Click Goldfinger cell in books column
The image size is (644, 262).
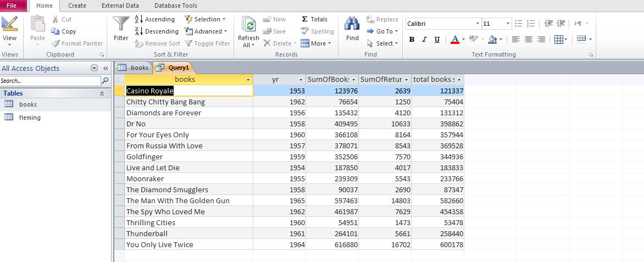click(188, 157)
